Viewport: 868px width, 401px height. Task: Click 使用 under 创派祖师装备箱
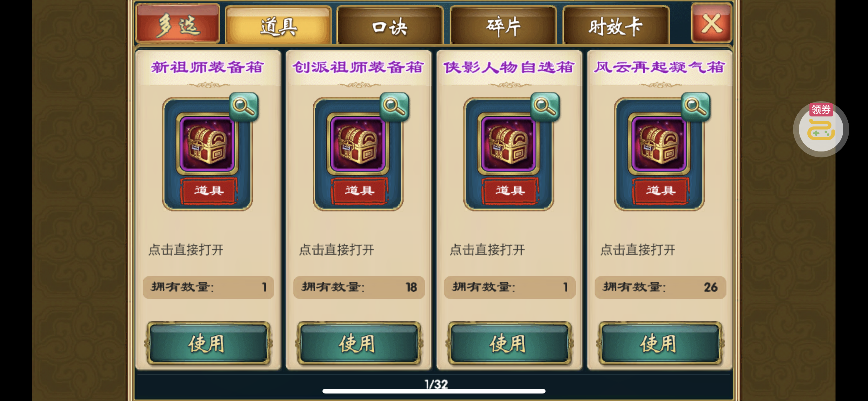point(358,344)
